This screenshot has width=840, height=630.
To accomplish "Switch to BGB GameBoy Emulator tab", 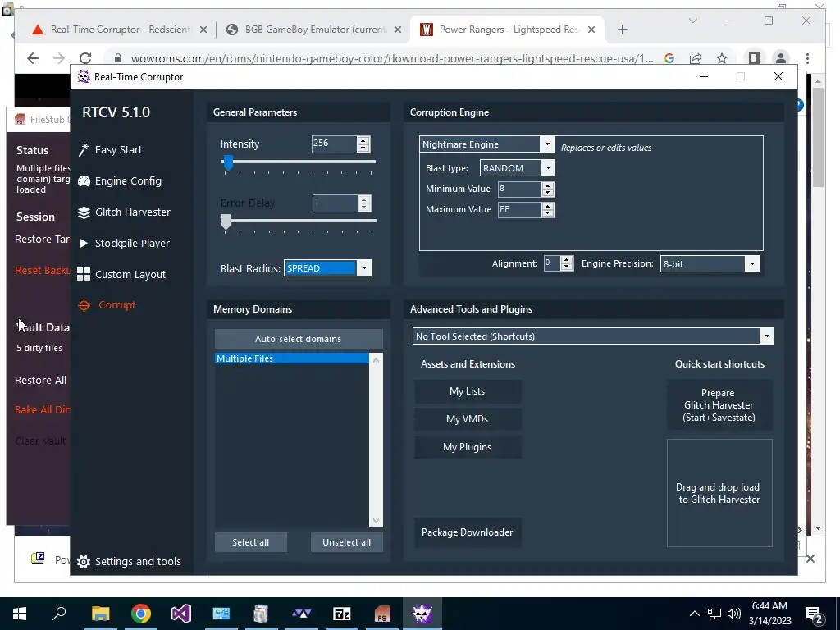I will coord(314,30).
